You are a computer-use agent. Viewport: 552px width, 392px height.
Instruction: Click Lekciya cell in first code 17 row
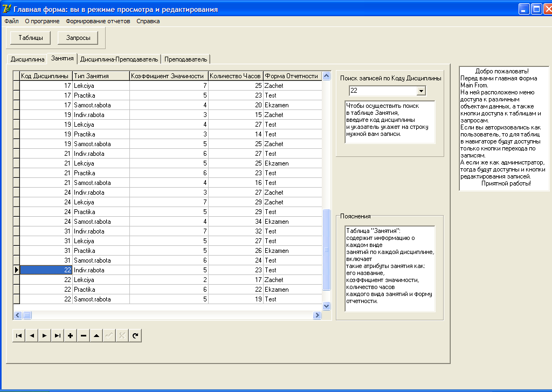(x=101, y=86)
